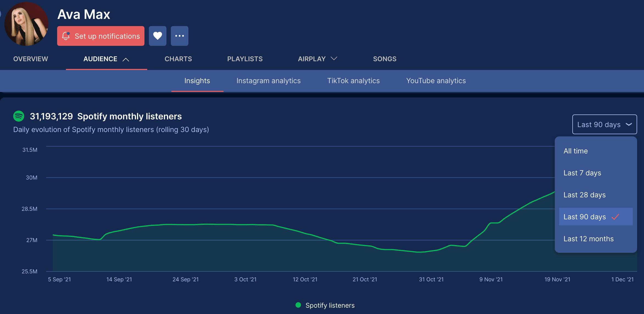
Task: Click the green Spotify listeners legend dot
Action: click(x=298, y=305)
